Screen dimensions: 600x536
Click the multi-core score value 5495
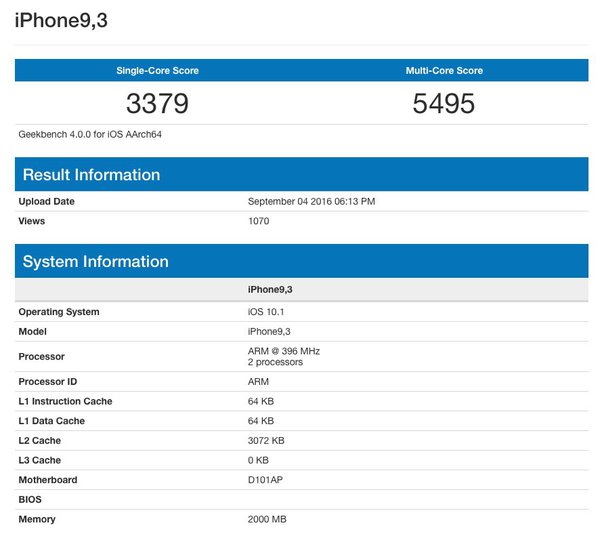pyautogui.click(x=444, y=103)
